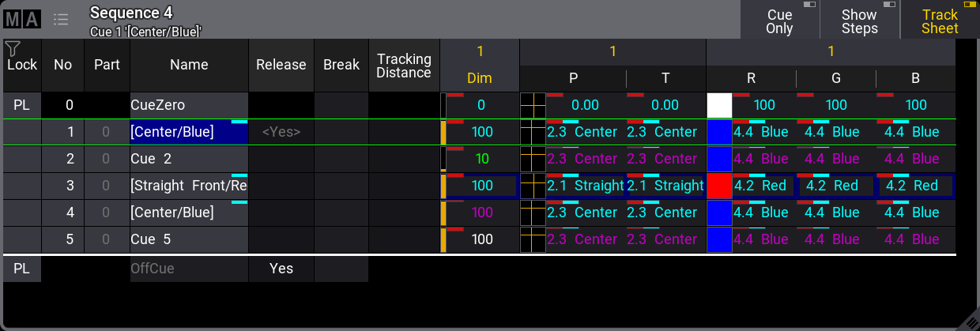Click the pan/tilt crosshair icon in CueZero row
The image size is (980, 331).
click(533, 105)
